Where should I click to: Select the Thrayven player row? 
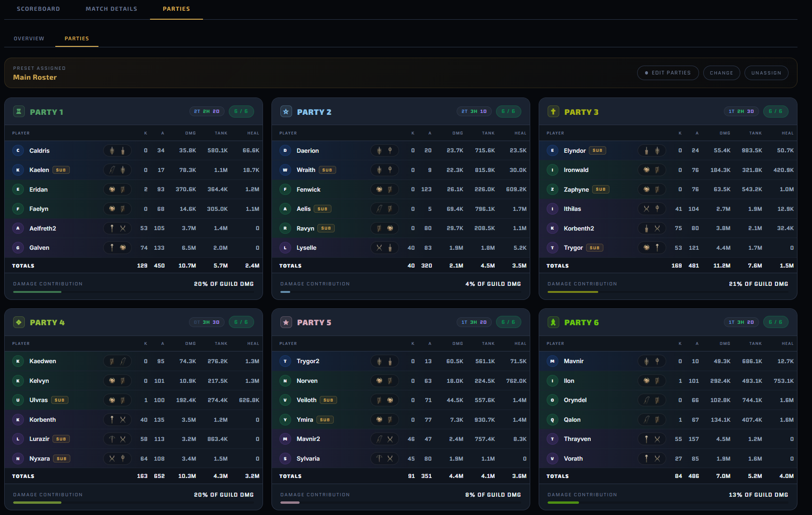(668, 439)
